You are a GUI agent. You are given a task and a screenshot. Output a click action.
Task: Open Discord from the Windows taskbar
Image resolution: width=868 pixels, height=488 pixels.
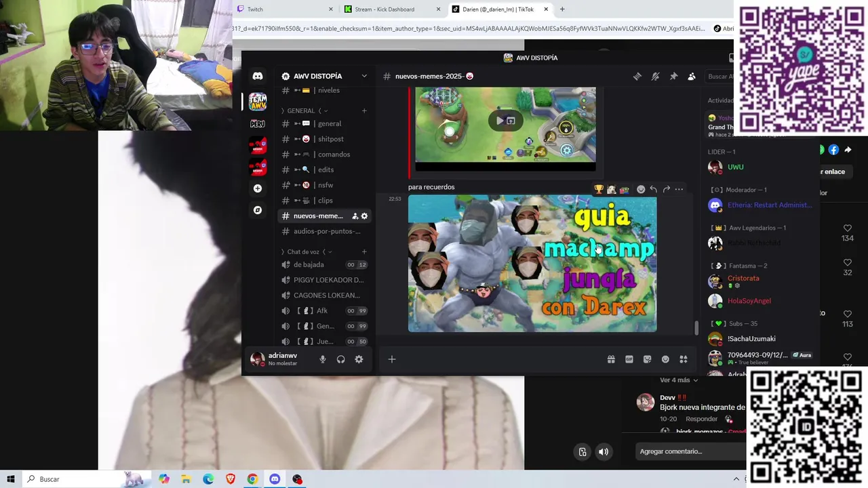(x=275, y=479)
